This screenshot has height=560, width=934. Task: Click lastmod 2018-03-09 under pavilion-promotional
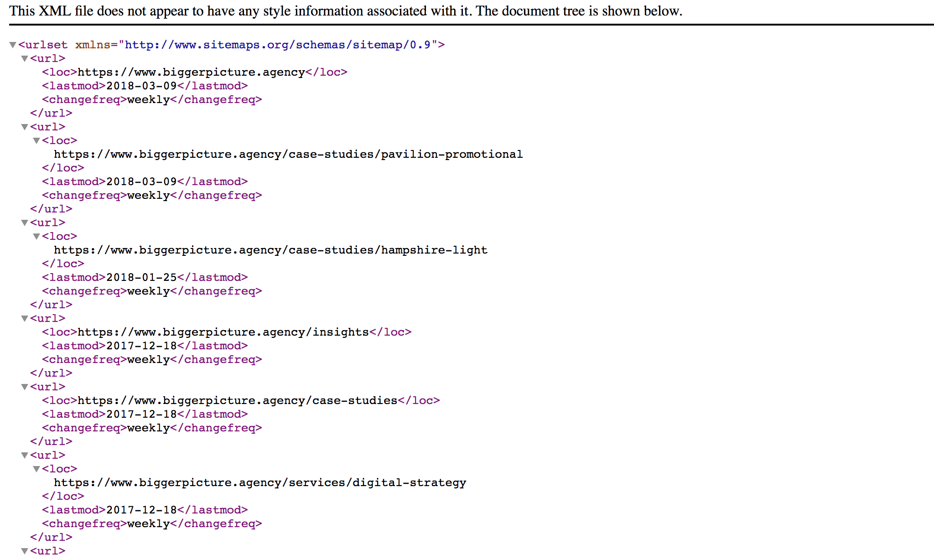[x=141, y=181]
